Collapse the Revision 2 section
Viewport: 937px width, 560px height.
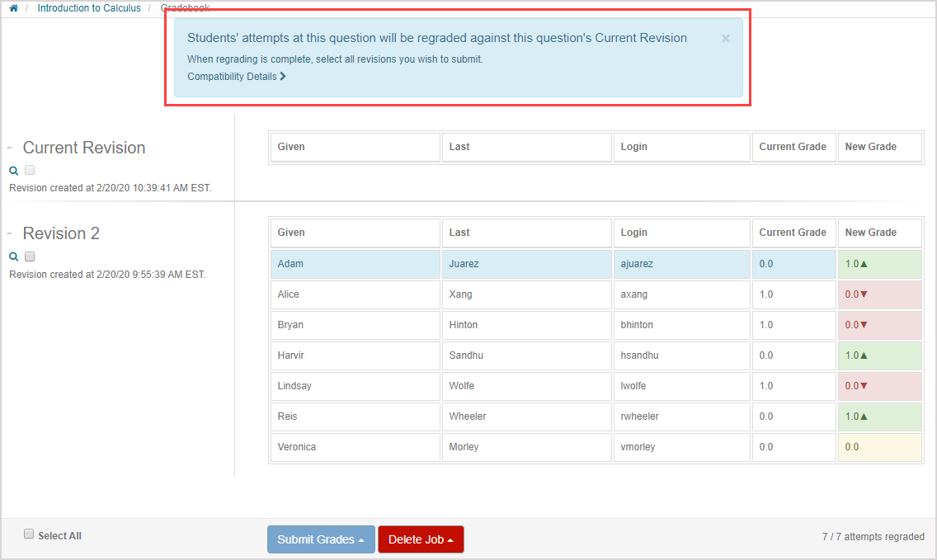pos(8,233)
